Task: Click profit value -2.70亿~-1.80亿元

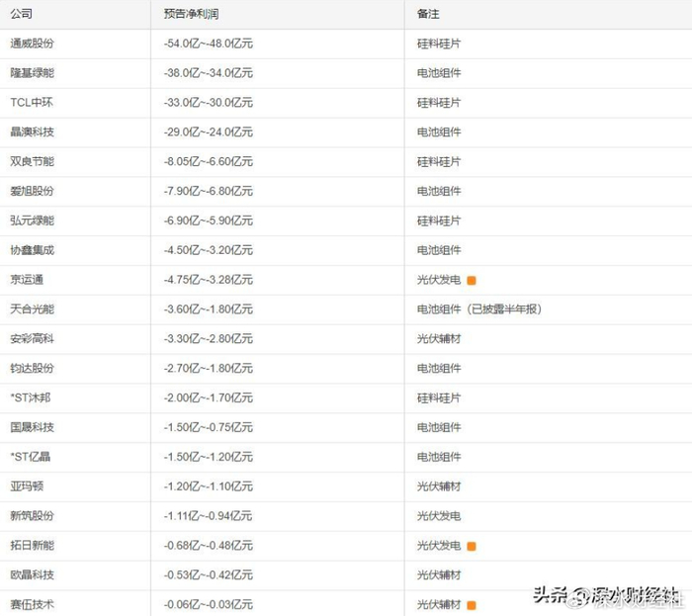Action: pos(209,369)
